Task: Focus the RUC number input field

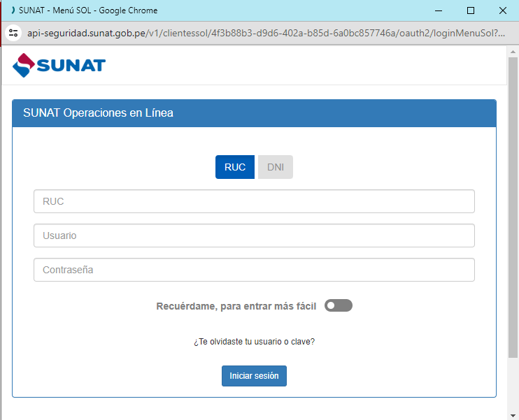Action: tap(254, 201)
